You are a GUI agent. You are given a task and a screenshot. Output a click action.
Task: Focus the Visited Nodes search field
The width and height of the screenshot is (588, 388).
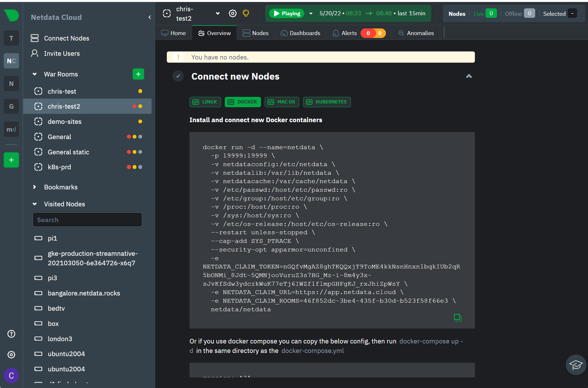pyautogui.click(x=87, y=220)
